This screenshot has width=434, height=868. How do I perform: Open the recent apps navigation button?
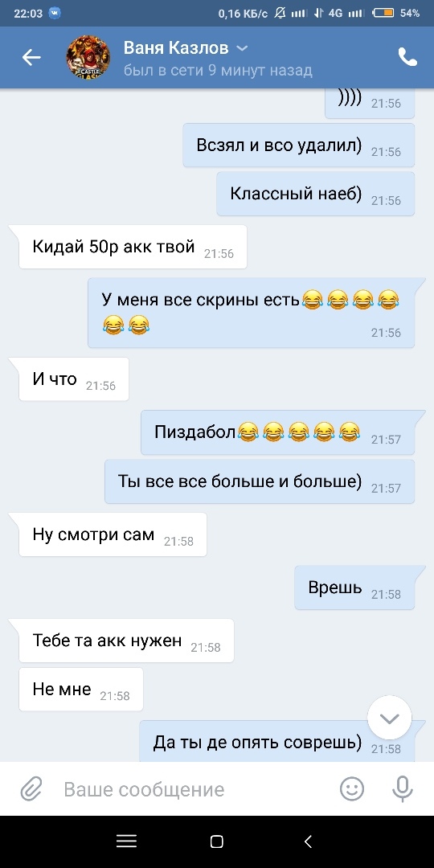127,842
